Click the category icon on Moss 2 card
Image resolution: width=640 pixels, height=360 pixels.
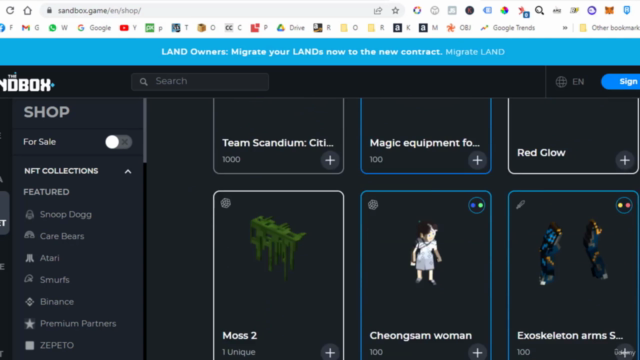point(226,203)
